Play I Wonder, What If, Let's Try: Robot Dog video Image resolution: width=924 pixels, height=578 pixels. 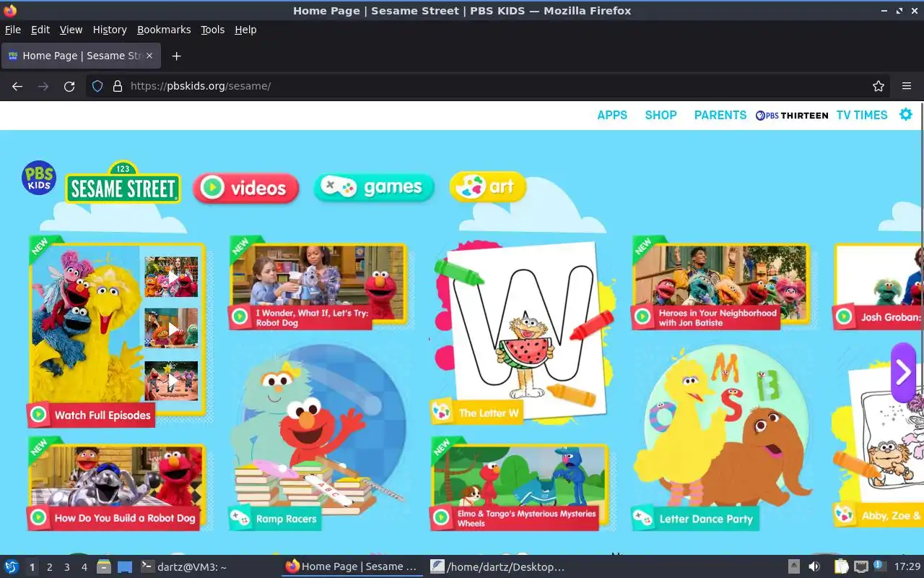pyautogui.click(x=318, y=283)
